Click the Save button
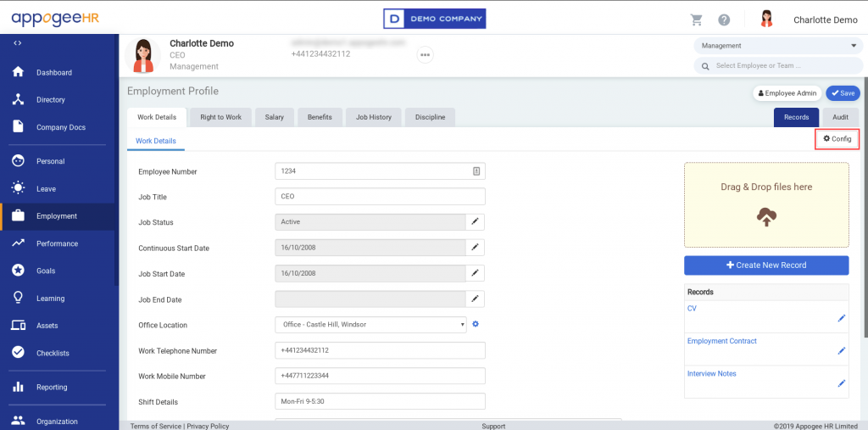 (842, 93)
